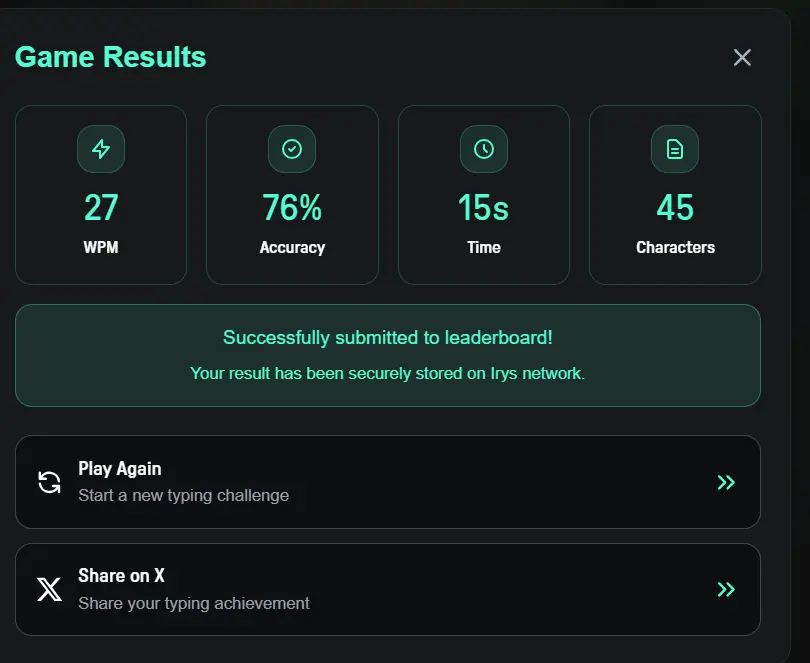
Task: Click the Game Results heading
Action: [x=111, y=57]
